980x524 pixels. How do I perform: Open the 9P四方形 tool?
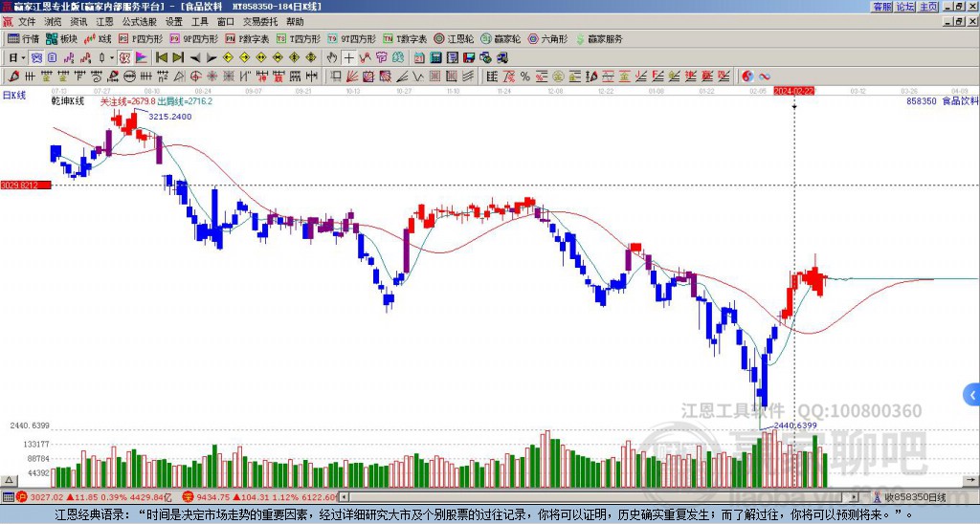point(193,38)
